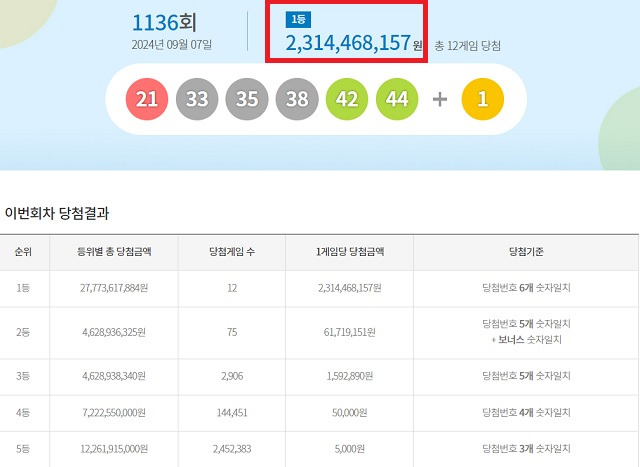Image resolution: width=640 pixels, height=467 pixels.
Task: Click the 1게임당 당첨금액 column header
Action: [x=350, y=251]
